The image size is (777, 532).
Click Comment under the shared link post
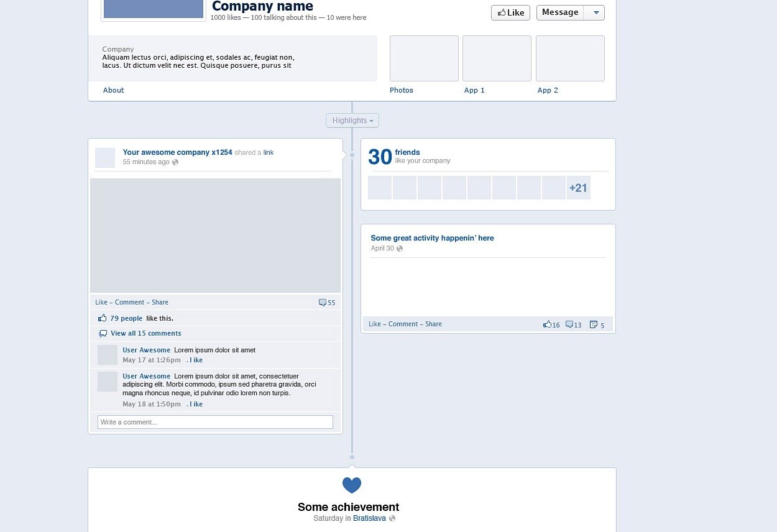130,302
